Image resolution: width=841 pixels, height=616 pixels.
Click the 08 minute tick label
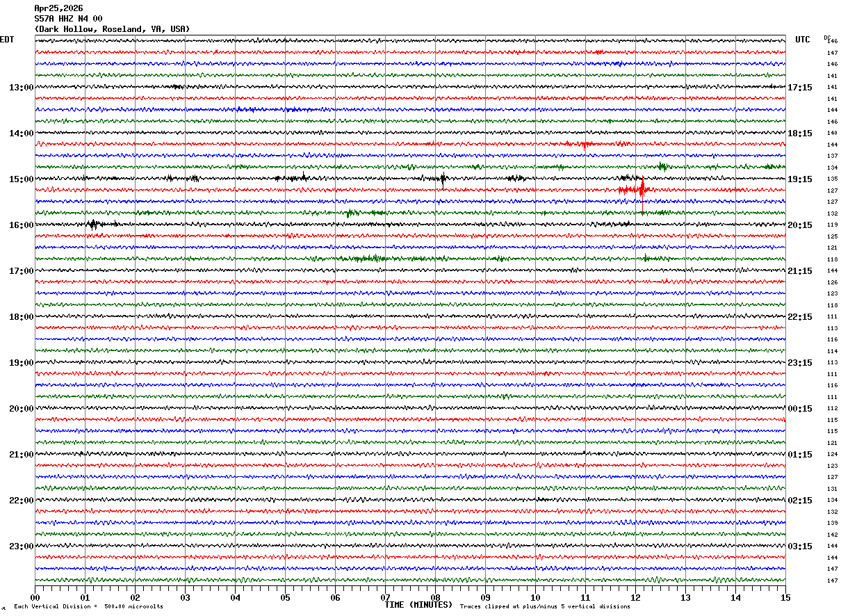point(435,597)
